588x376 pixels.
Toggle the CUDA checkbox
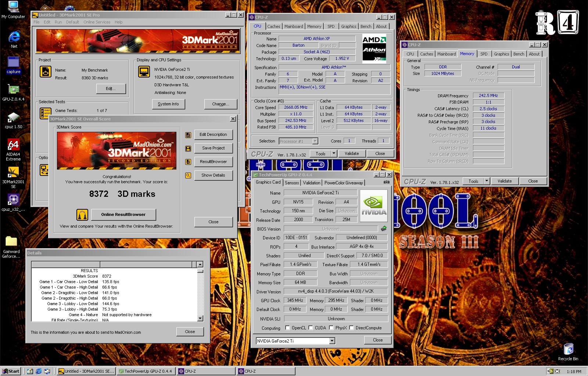click(x=311, y=328)
